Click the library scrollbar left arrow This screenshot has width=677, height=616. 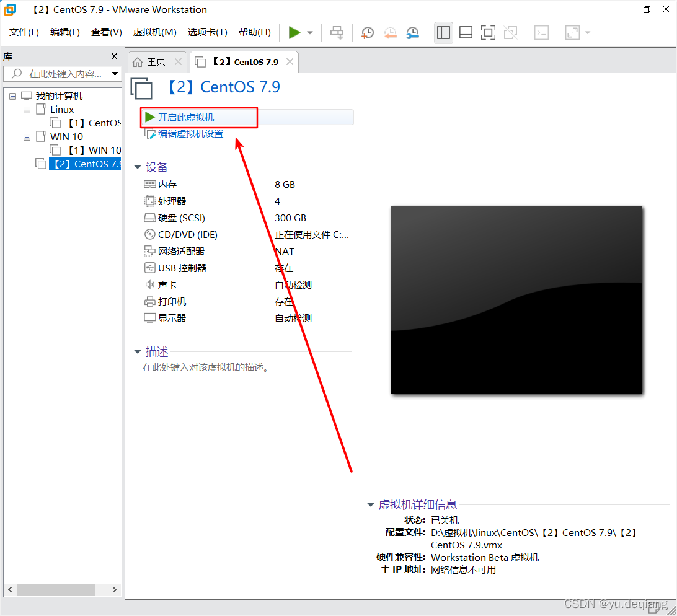coord(11,590)
